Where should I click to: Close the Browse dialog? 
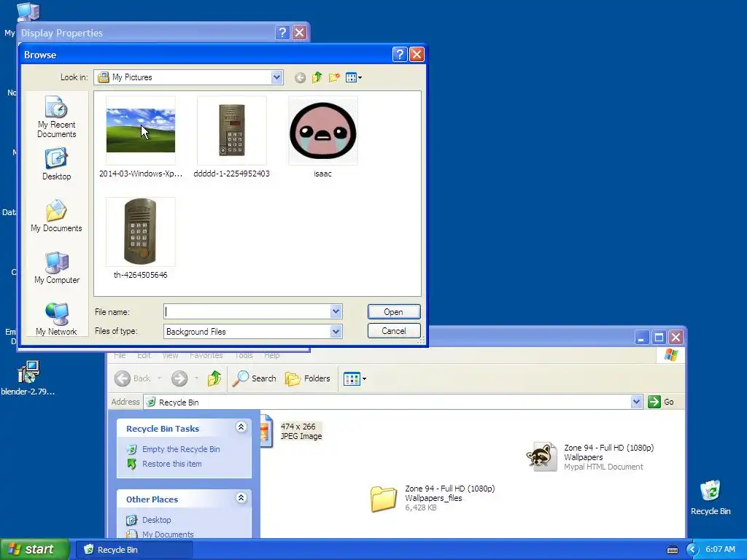(x=417, y=54)
